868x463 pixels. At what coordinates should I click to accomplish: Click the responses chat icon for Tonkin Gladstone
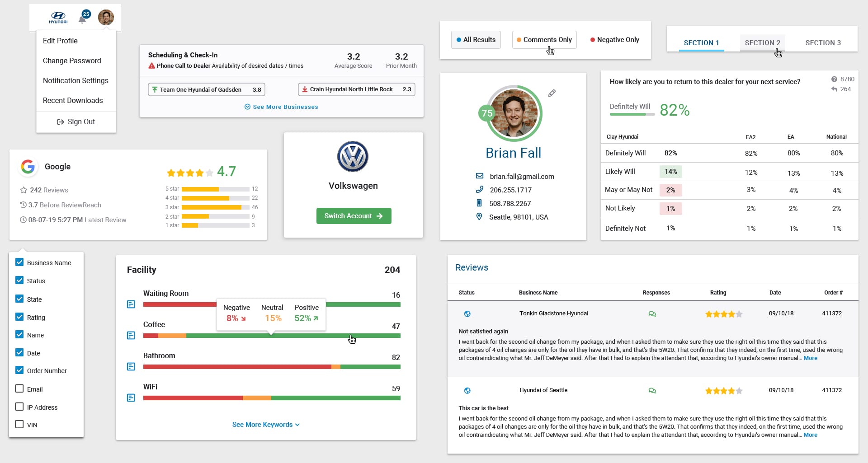click(652, 314)
